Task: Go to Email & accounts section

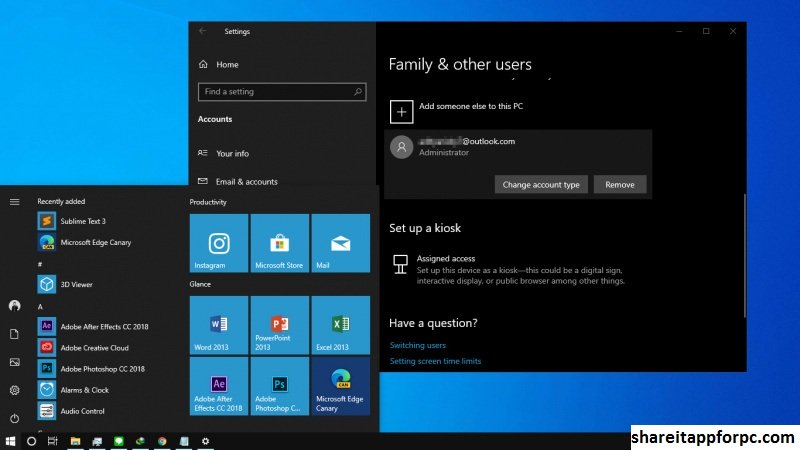Action: tap(246, 181)
